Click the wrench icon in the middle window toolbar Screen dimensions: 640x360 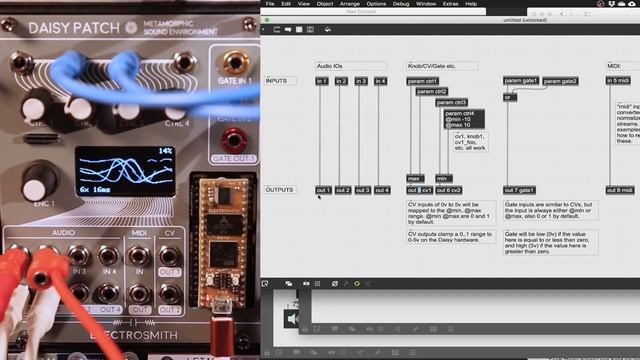click(x=415, y=329)
